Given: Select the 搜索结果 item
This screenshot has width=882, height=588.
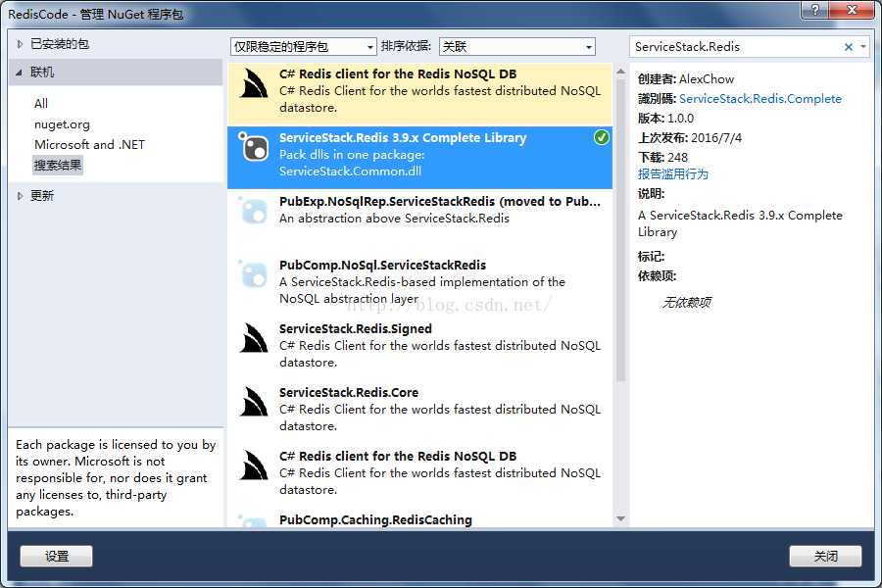Looking at the screenshot, I should pyautogui.click(x=58, y=166).
